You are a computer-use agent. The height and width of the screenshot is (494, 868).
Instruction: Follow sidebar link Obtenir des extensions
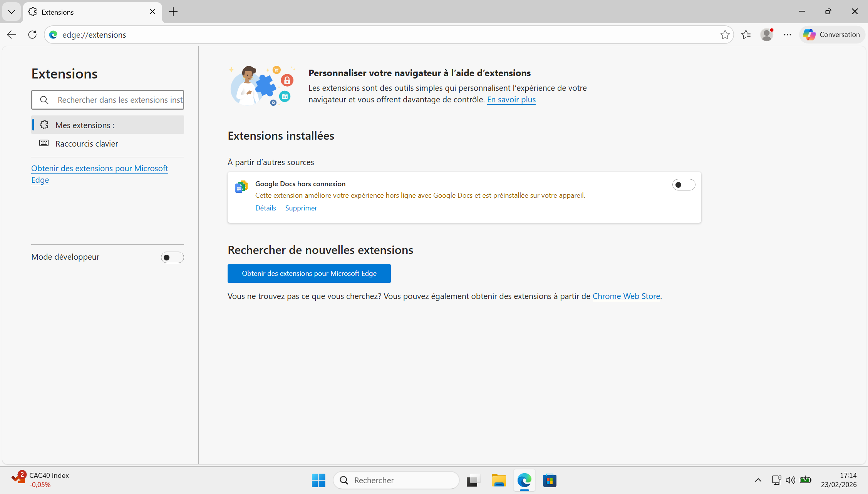click(100, 174)
